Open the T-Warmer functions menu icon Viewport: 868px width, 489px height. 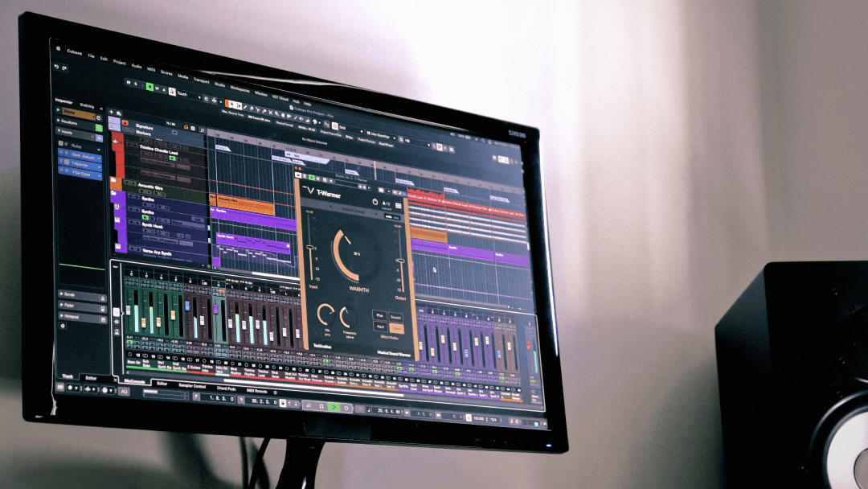(397, 205)
